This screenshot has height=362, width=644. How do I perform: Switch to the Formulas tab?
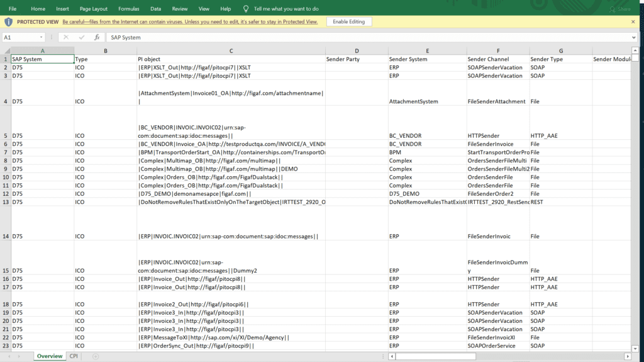pos(128,9)
